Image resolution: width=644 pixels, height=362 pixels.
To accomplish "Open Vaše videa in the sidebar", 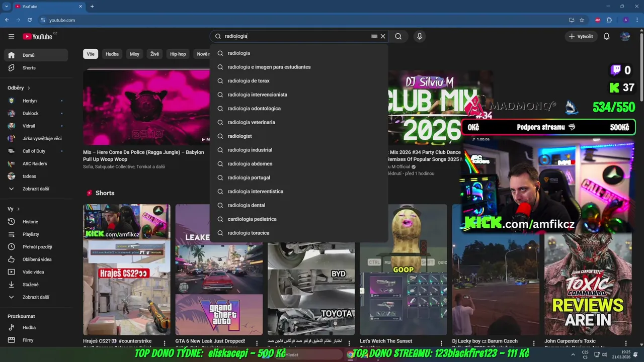I will (x=35, y=272).
